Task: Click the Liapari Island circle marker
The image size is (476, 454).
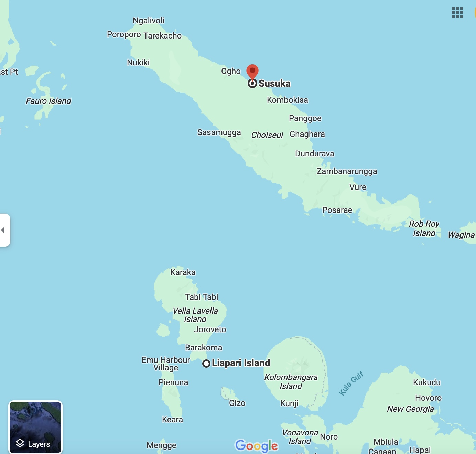Action: click(206, 364)
